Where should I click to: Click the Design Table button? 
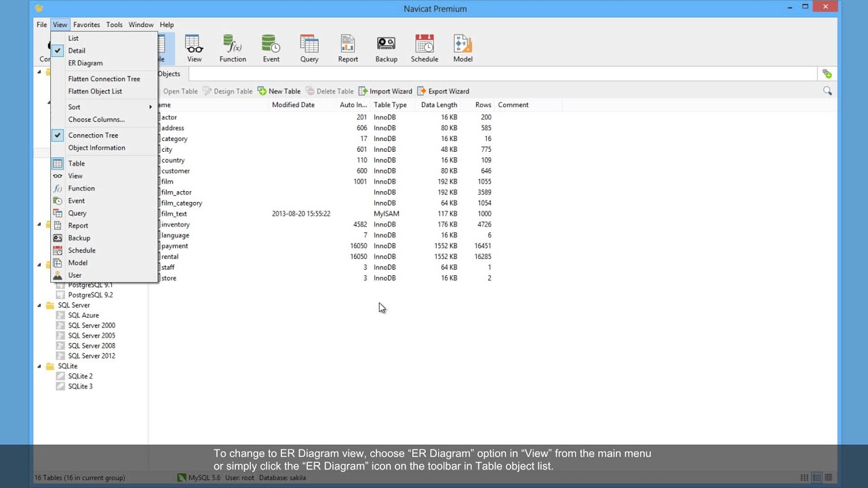[228, 91]
